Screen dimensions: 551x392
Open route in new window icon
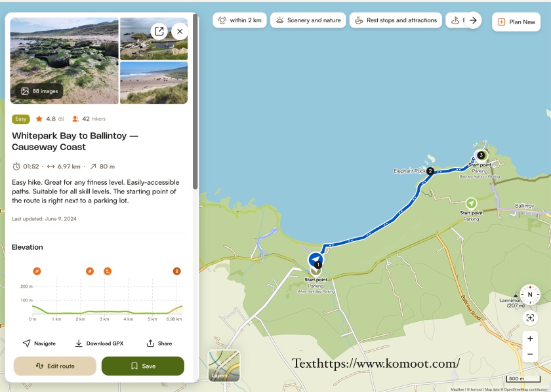pos(159,31)
